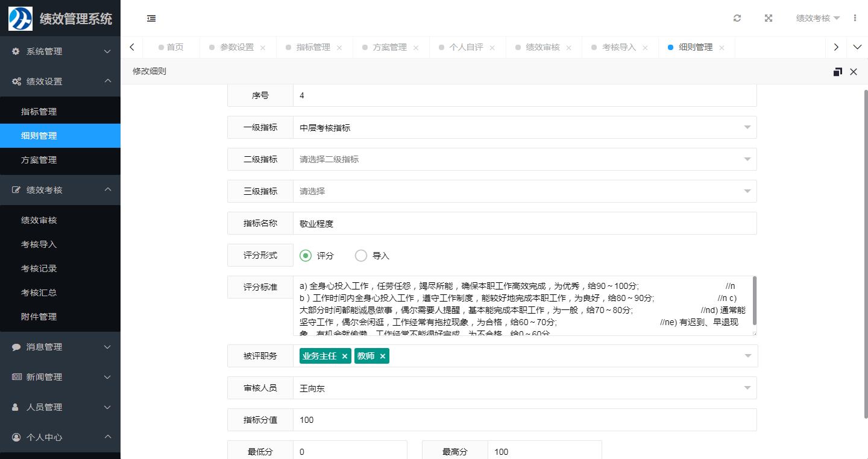The width and height of the screenshot is (868, 459).
Task: Maximize the 修改细则 dialog panel
Action: point(837,72)
